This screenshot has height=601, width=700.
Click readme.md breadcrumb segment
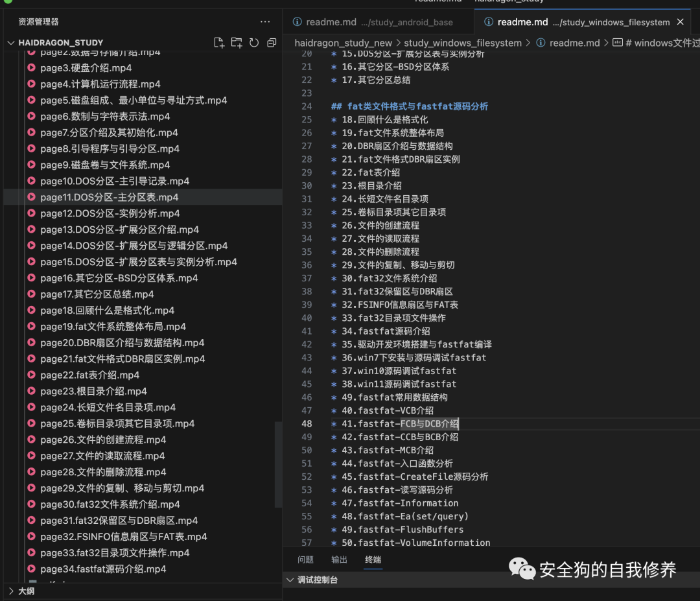pyautogui.click(x=574, y=43)
